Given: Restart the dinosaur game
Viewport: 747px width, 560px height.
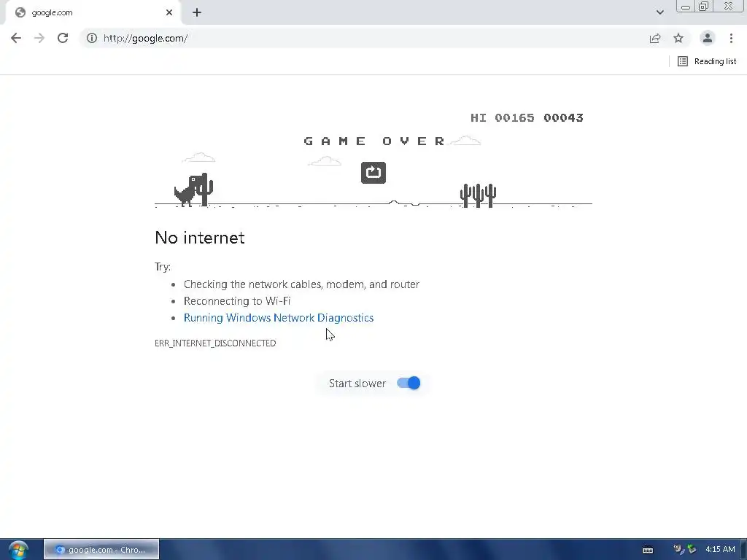Looking at the screenshot, I should point(373,173).
